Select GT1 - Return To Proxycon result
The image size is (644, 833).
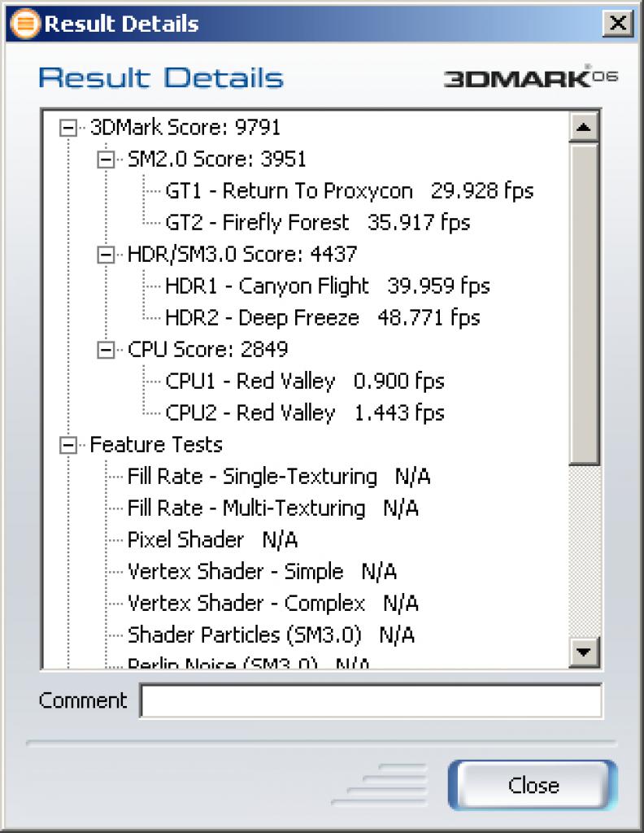click(350, 190)
